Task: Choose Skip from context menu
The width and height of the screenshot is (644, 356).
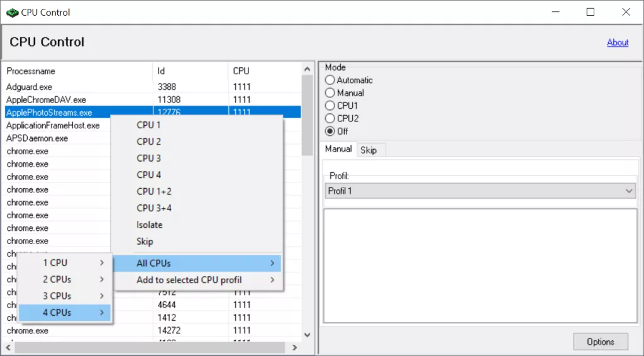Action: tap(197, 242)
